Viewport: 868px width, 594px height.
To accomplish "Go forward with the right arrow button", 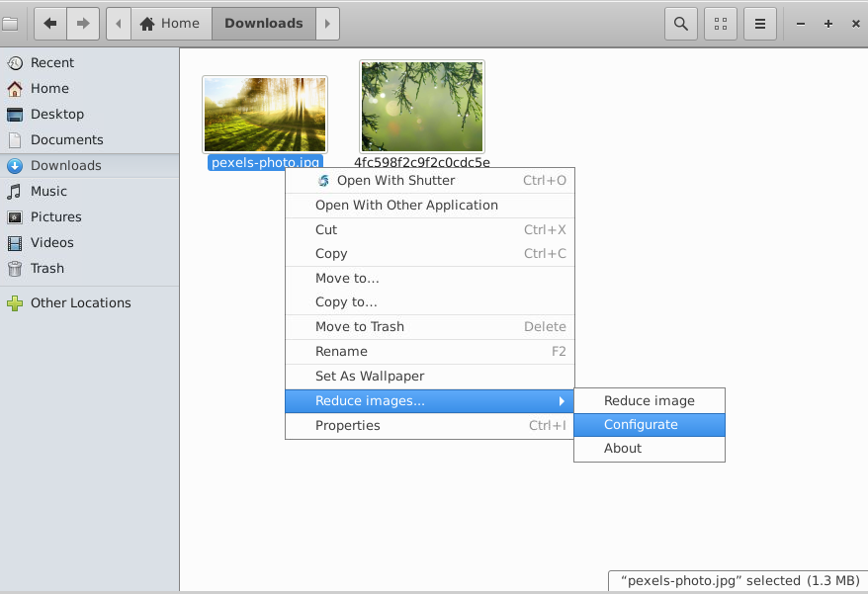I will click(x=83, y=24).
